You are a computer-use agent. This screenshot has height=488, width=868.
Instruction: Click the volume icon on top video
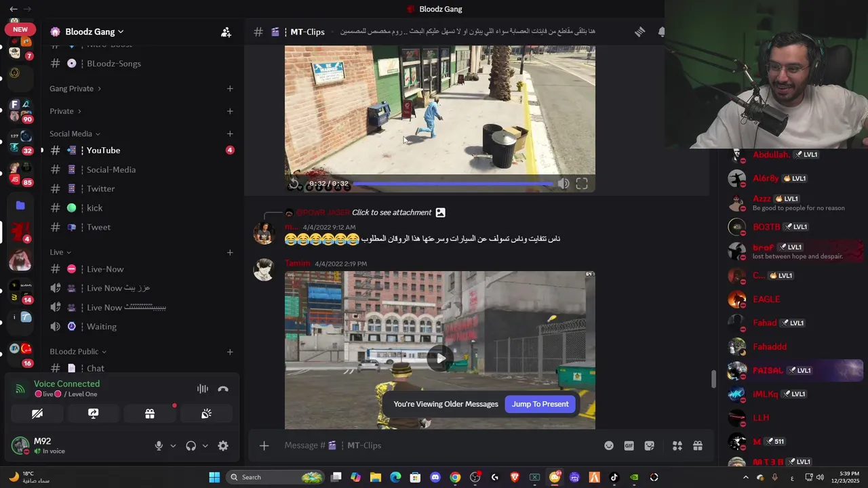[x=564, y=184]
